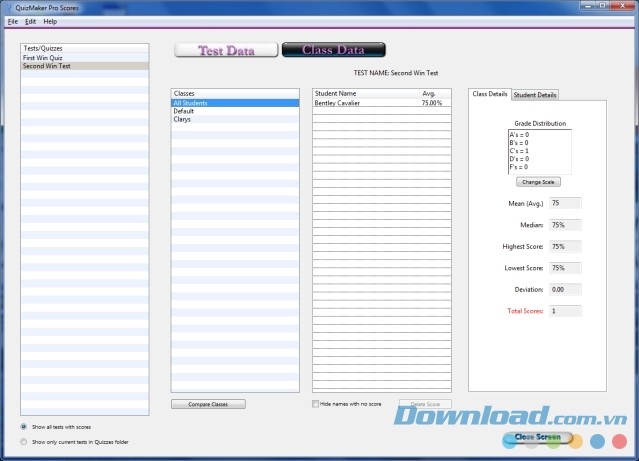The width and height of the screenshot is (639, 461).
Task: Select the All Students class
Action: coord(191,103)
